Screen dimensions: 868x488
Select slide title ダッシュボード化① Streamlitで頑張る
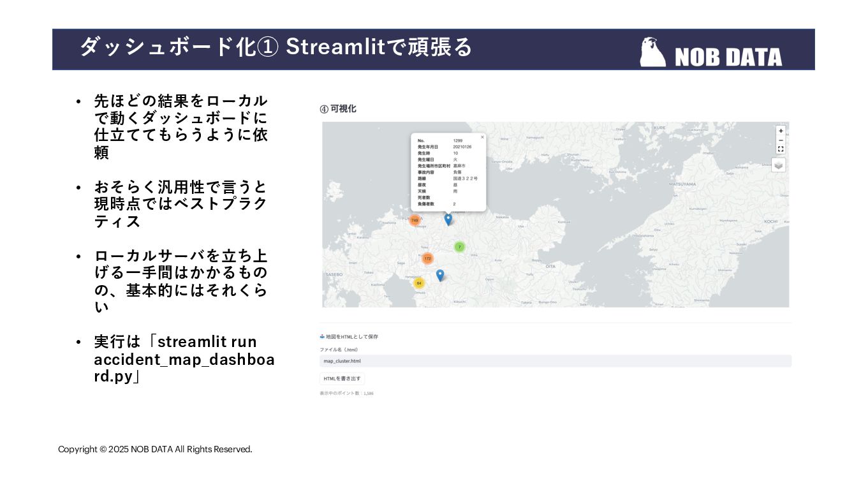[x=276, y=47]
